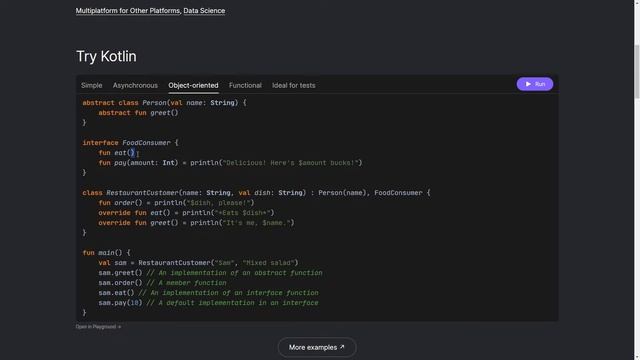Select the Object-oriented tab
This screenshot has height=360, width=640.
[193, 85]
